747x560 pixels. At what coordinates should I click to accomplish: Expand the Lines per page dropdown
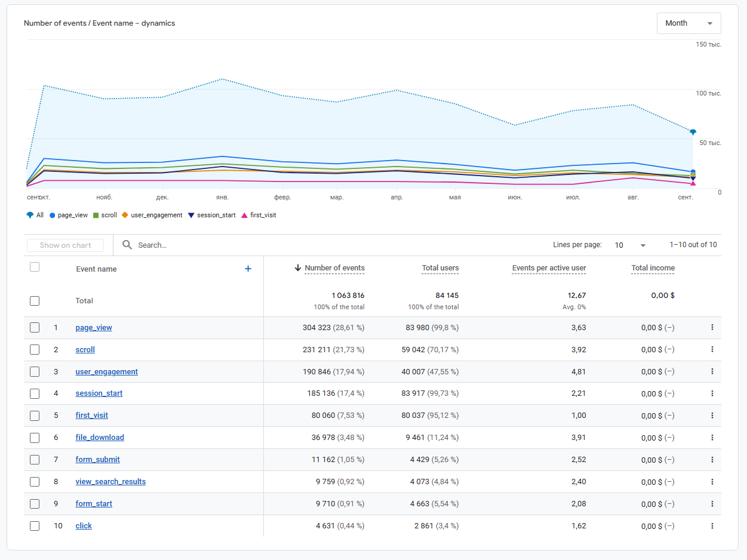(630, 245)
